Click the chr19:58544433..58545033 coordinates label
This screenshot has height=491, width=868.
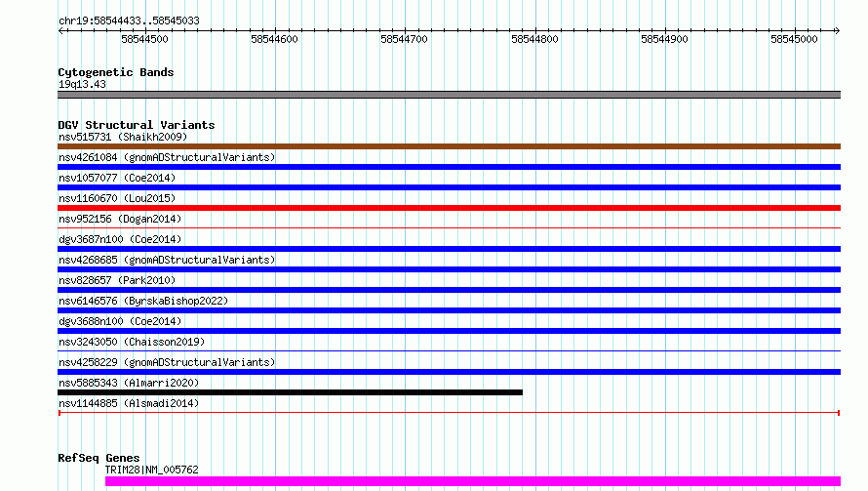[x=129, y=20]
